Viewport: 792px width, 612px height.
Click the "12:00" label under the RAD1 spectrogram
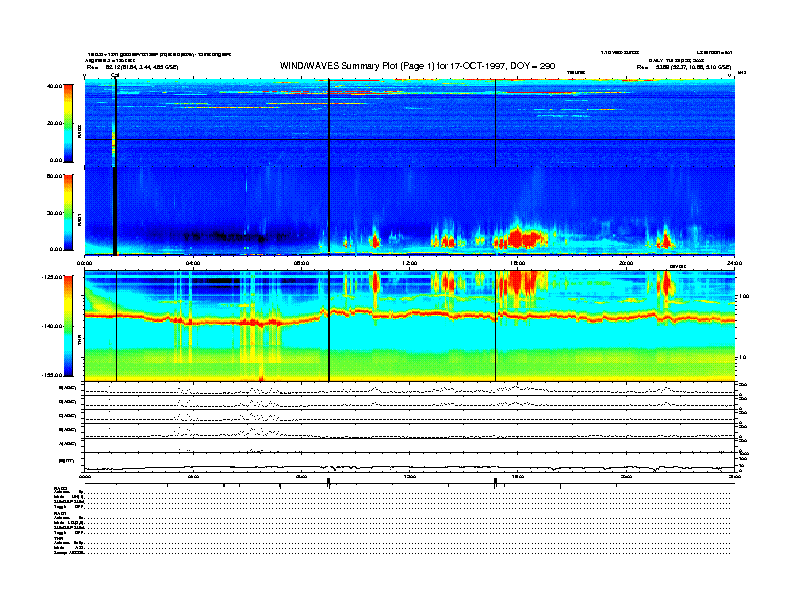pos(409,263)
